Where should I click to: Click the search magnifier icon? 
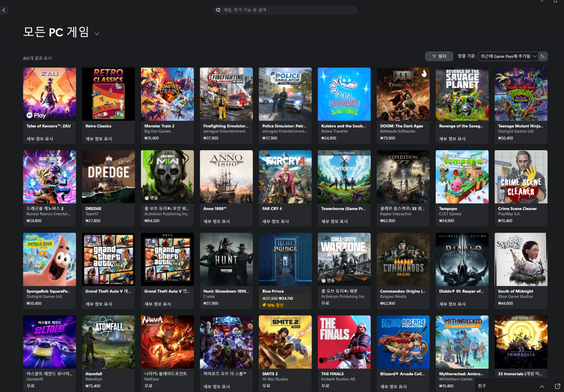click(219, 10)
